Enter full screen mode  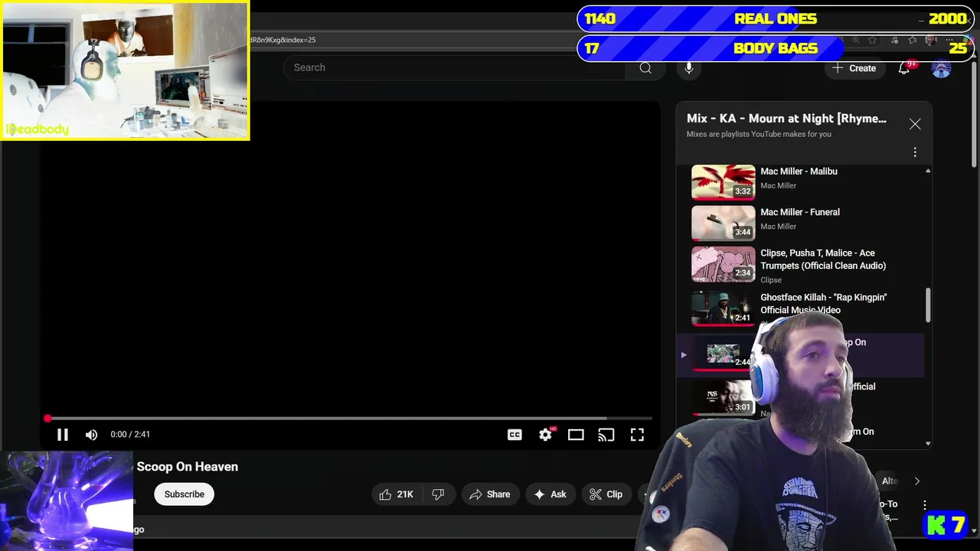pos(637,435)
